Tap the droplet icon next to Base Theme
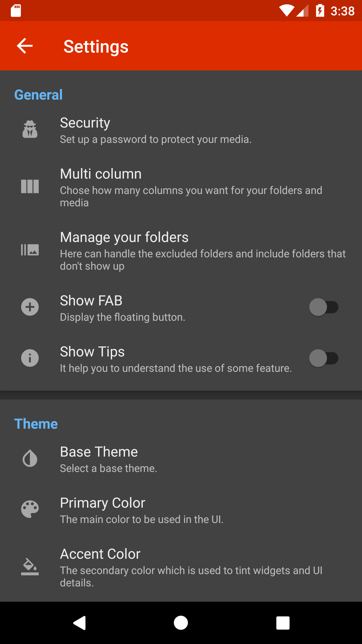The image size is (362, 644). (x=30, y=458)
